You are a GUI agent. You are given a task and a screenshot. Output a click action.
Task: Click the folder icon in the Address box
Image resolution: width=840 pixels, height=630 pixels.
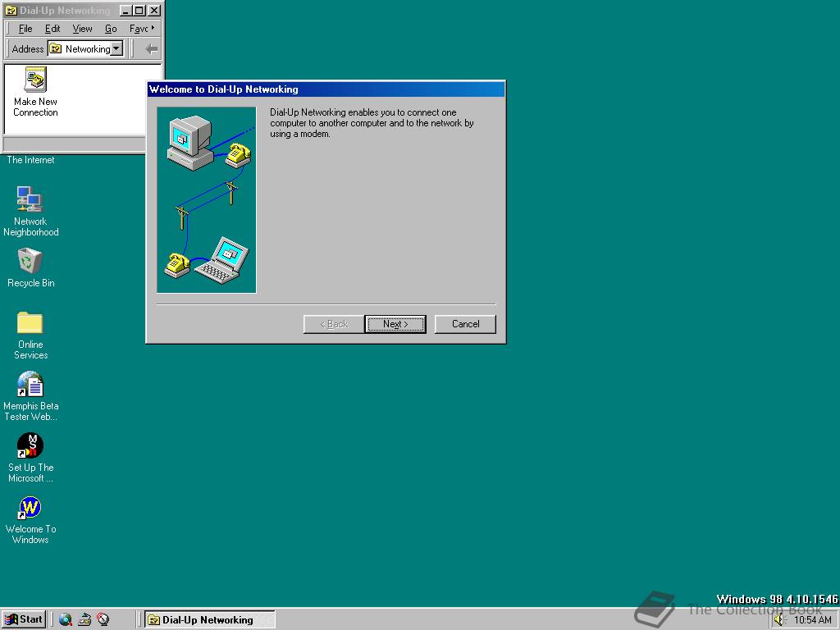click(x=55, y=48)
